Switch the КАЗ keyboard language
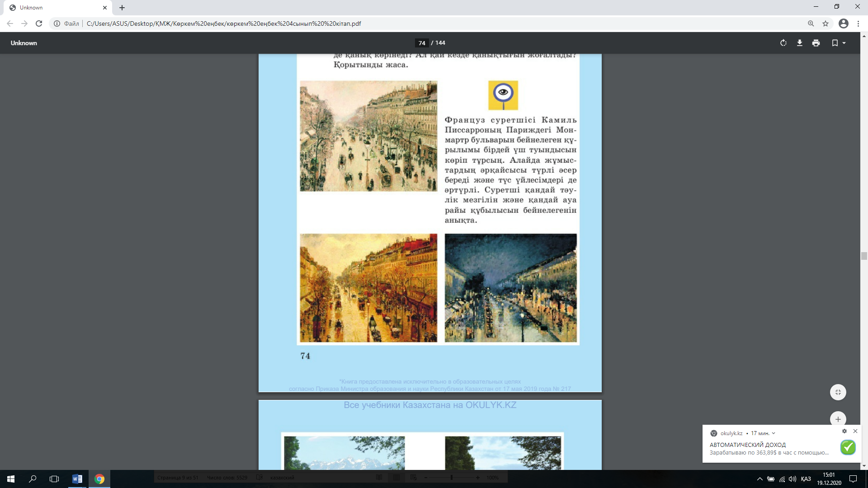The image size is (868, 488). click(806, 479)
